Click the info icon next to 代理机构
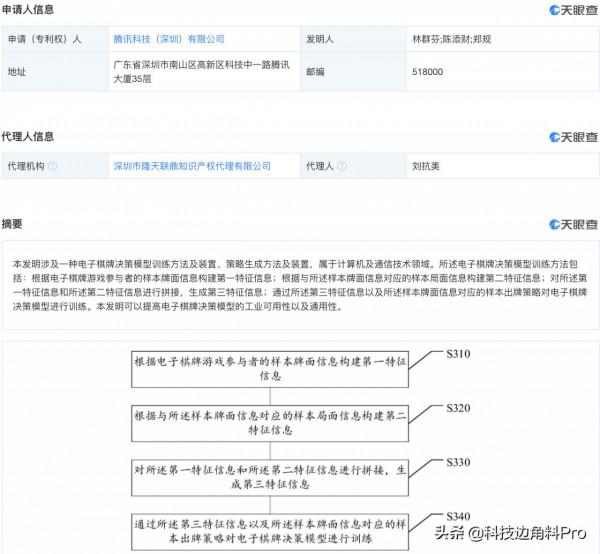 (52, 166)
